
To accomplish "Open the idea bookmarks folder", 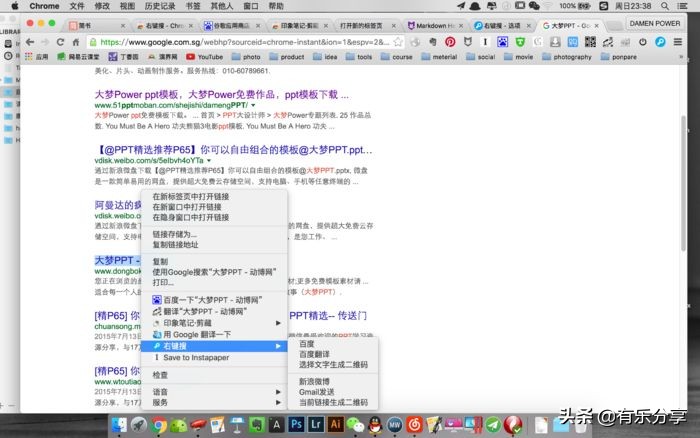I will tap(325, 57).
